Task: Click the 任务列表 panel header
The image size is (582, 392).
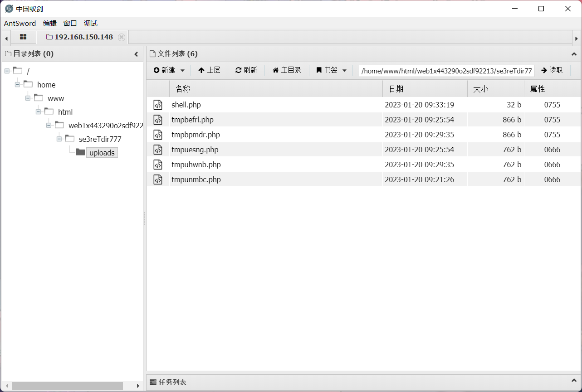Action: coord(363,382)
